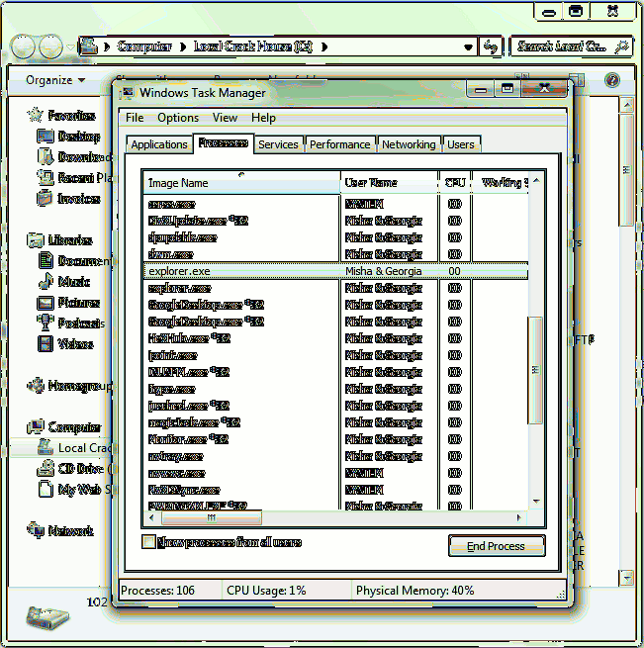Click the End Process button

click(496, 546)
